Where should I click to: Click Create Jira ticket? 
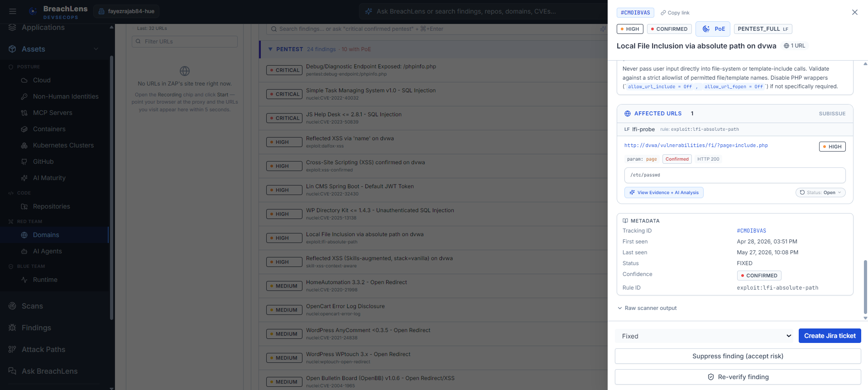tap(830, 336)
